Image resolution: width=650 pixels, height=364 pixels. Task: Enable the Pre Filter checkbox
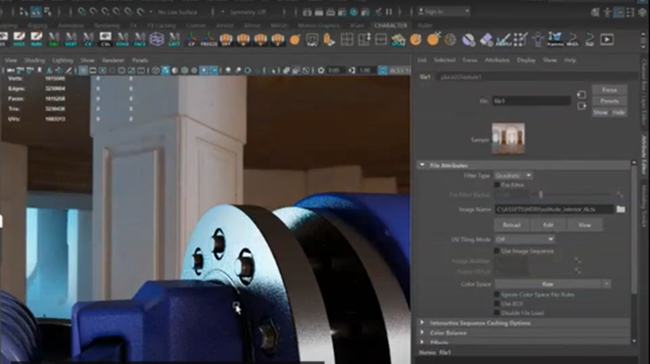click(497, 185)
